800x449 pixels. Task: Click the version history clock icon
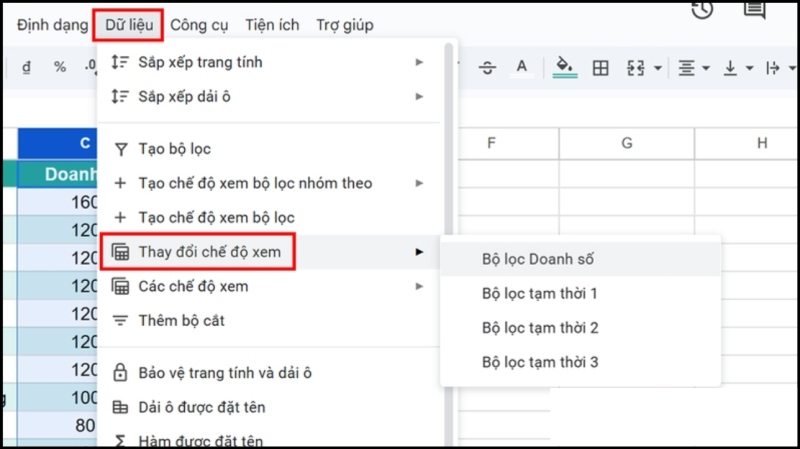703,9
